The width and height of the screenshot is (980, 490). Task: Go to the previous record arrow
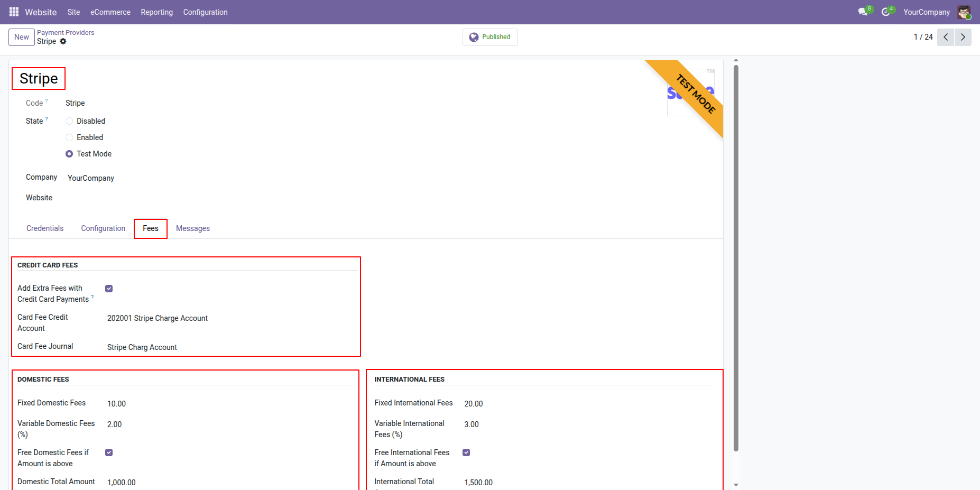[946, 37]
